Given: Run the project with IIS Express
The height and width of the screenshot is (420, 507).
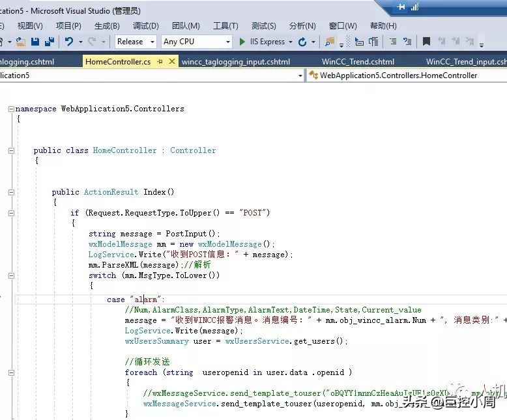Looking at the screenshot, I should coord(262,42).
